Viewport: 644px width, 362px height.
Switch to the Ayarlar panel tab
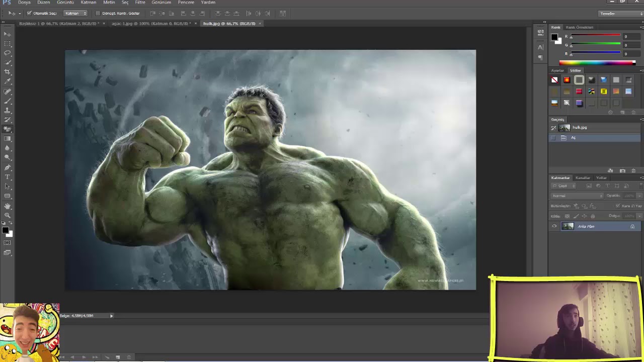[557, 70]
